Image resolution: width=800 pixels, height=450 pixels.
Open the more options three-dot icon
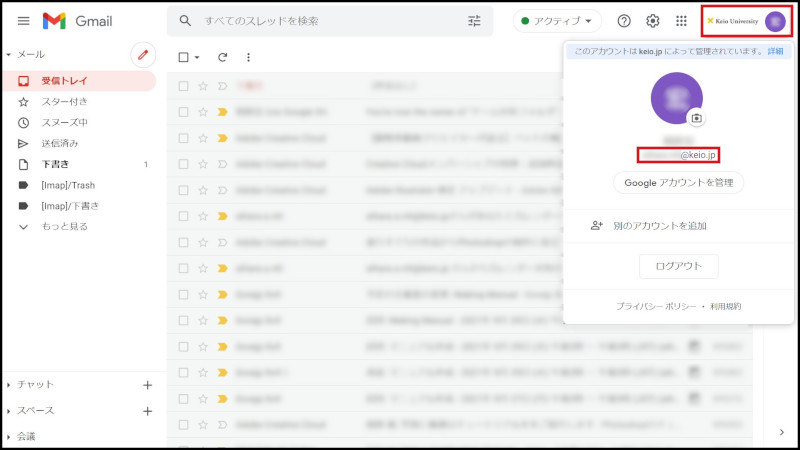click(x=248, y=58)
